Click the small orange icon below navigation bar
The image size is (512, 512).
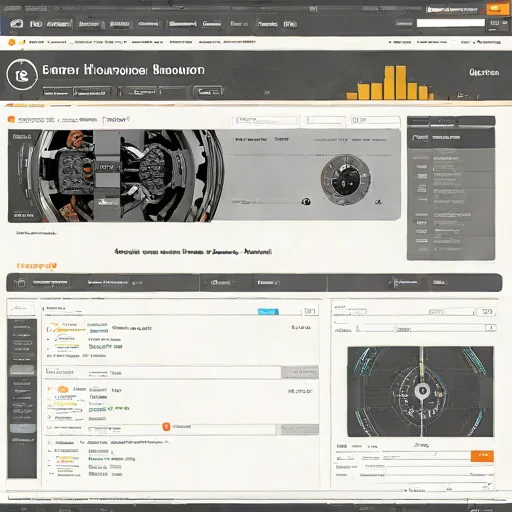(x=12, y=42)
